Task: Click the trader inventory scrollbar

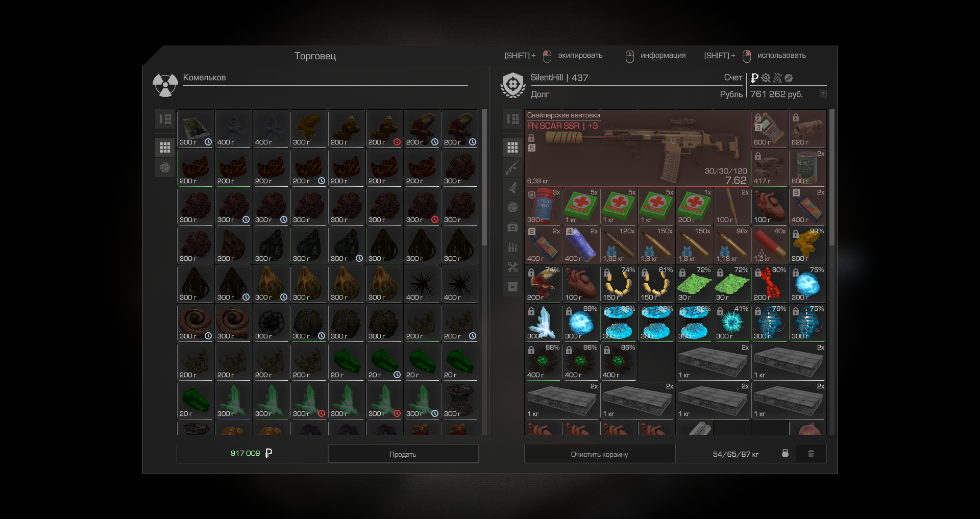Action: coord(484,178)
